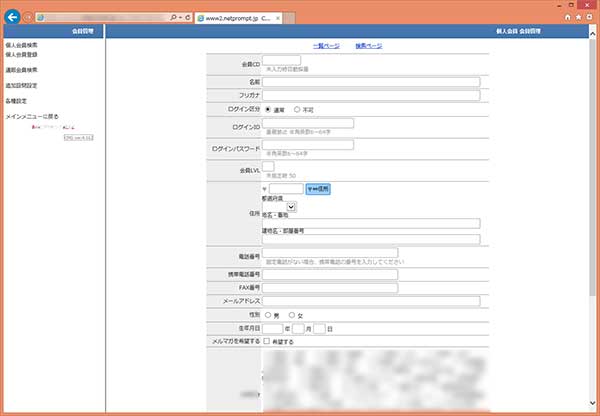The width and height of the screenshot is (600, 416).
Task: Open 個人会員検索 in the sidebar menu
Action: point(22,45)
